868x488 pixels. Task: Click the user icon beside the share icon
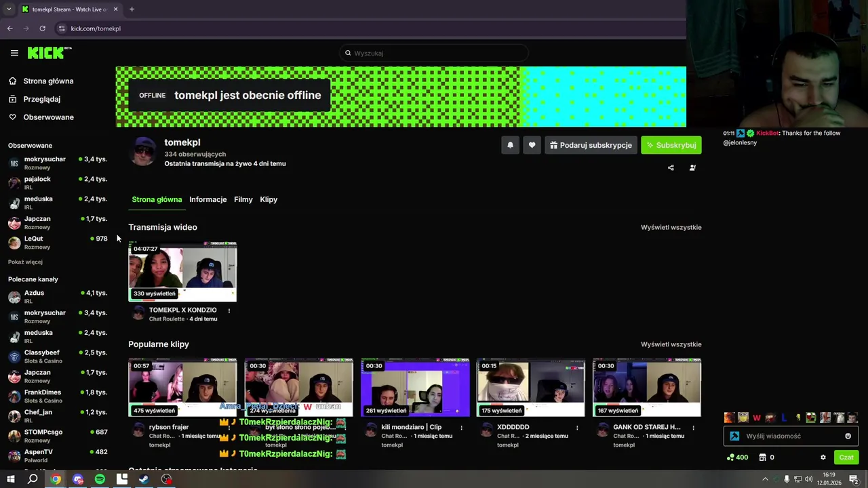[x=692, y=167]
